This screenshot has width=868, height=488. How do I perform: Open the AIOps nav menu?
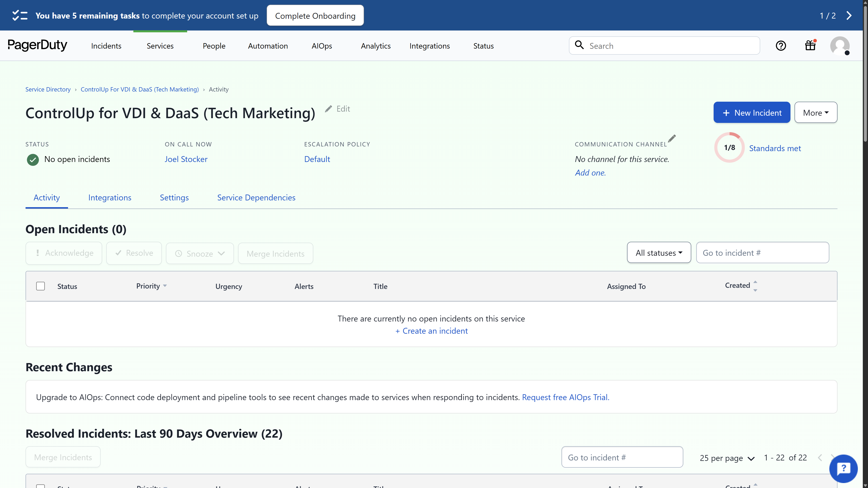322,46
